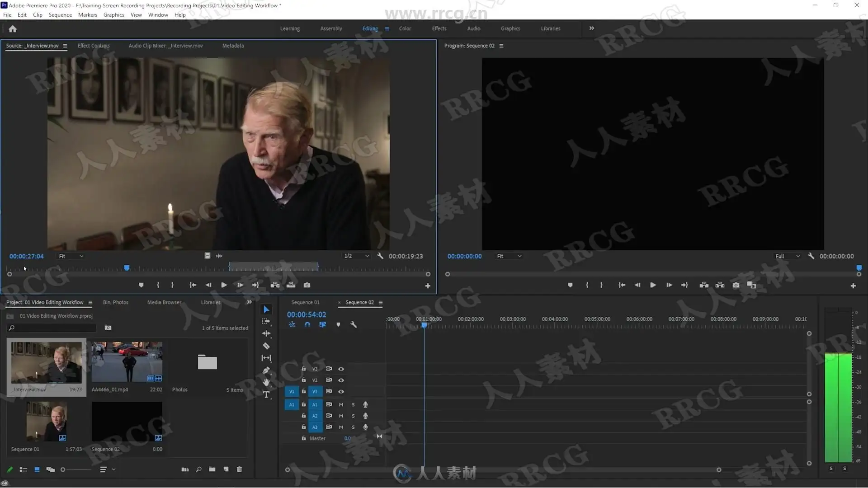Open the Sequence menu
Viewport: 868px width, 488px height.
pyautogui.click(x=60, y=15)
